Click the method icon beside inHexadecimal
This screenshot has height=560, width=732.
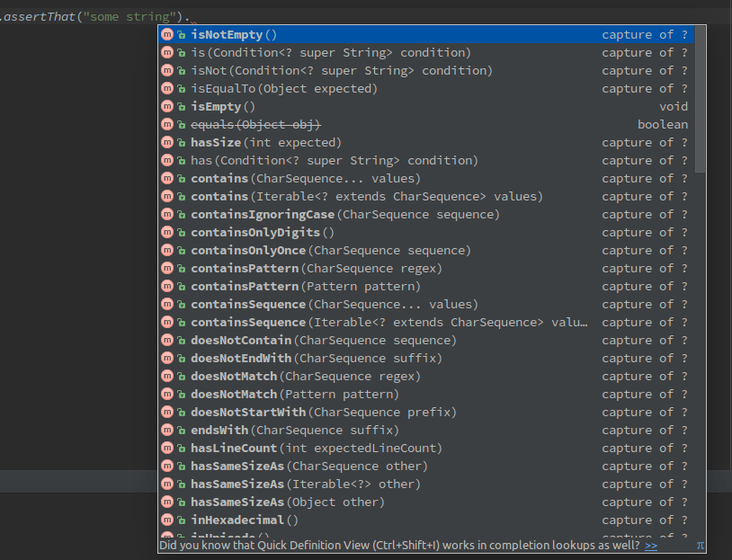168,520
